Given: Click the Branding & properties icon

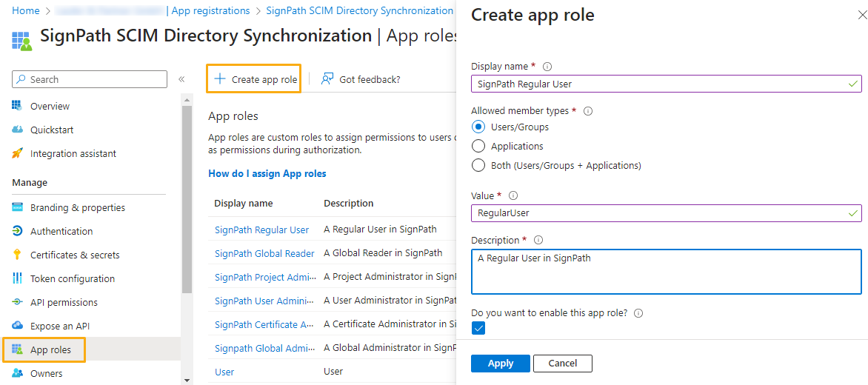Looking at the screenshot, I should click(17, 208).
